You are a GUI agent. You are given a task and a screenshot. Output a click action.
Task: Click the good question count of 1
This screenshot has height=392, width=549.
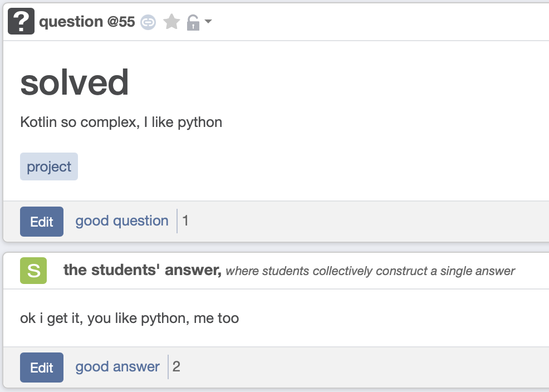tap(185, 220)
